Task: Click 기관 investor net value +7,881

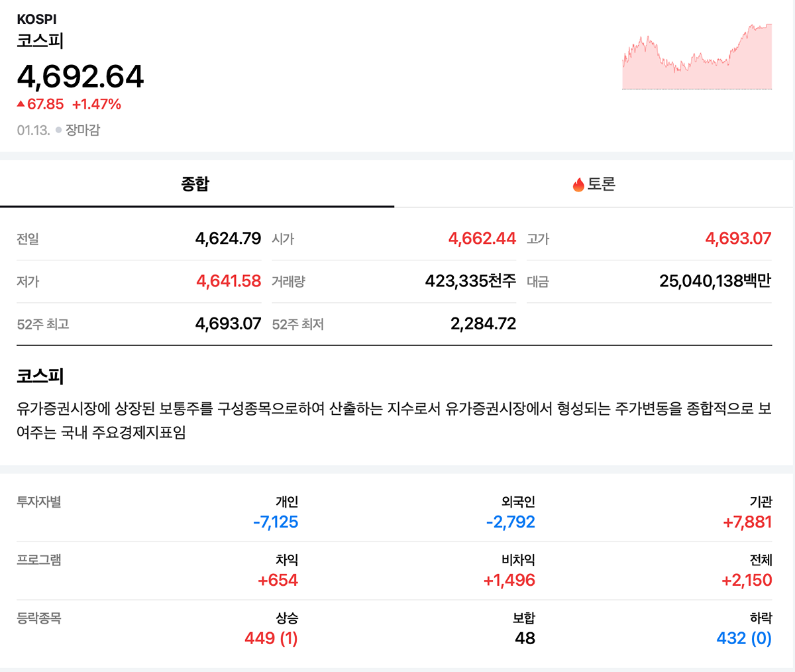Action: tap(747, 522)
